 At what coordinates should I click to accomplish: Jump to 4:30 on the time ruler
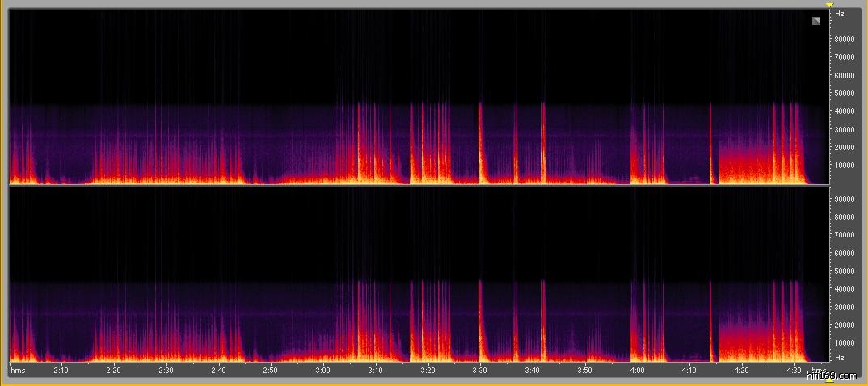click(x=794, y=370)
